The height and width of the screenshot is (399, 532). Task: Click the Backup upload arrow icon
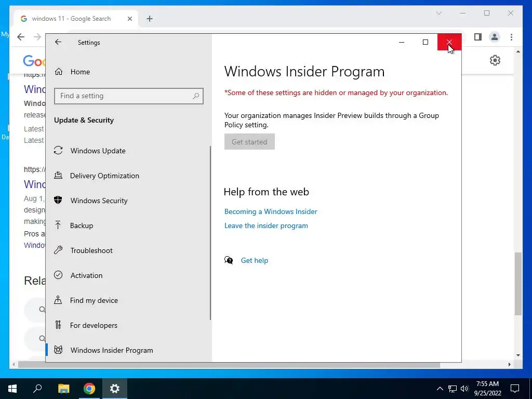[x=58, y=225]
